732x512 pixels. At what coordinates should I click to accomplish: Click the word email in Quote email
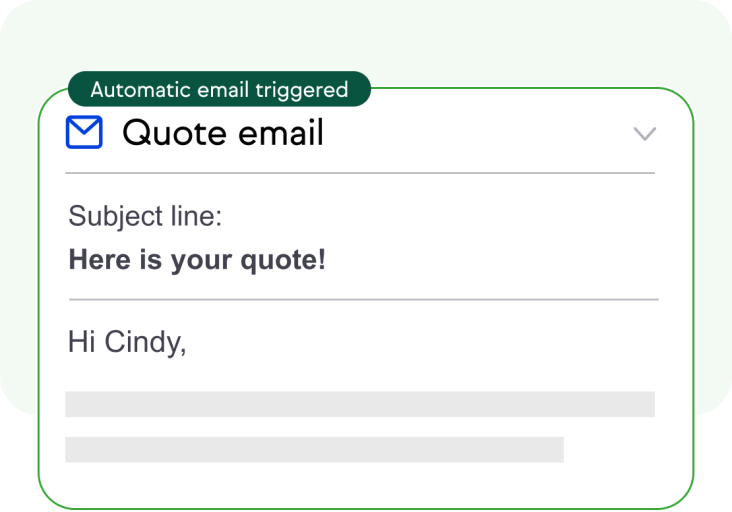281,133
